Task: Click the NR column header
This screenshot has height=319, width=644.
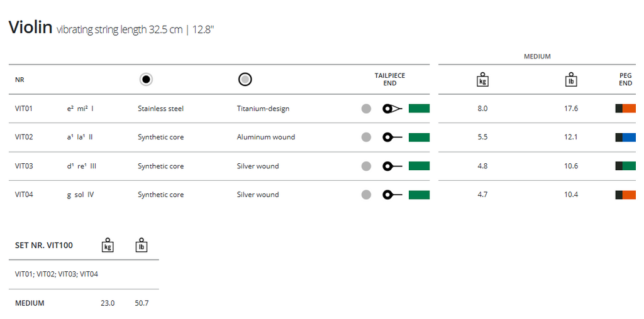Action: (19, 80)
